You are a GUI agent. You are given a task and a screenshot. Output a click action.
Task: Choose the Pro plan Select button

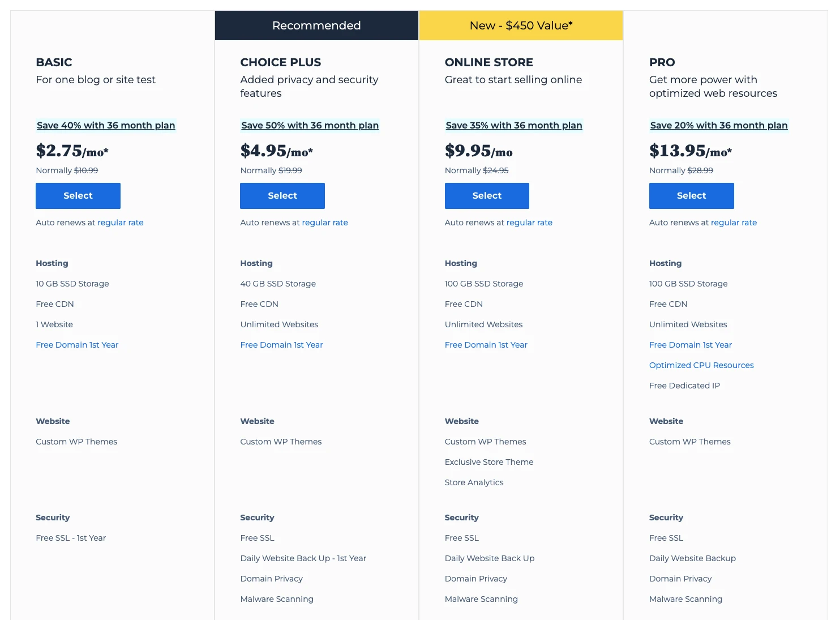(x=691, y=196)
